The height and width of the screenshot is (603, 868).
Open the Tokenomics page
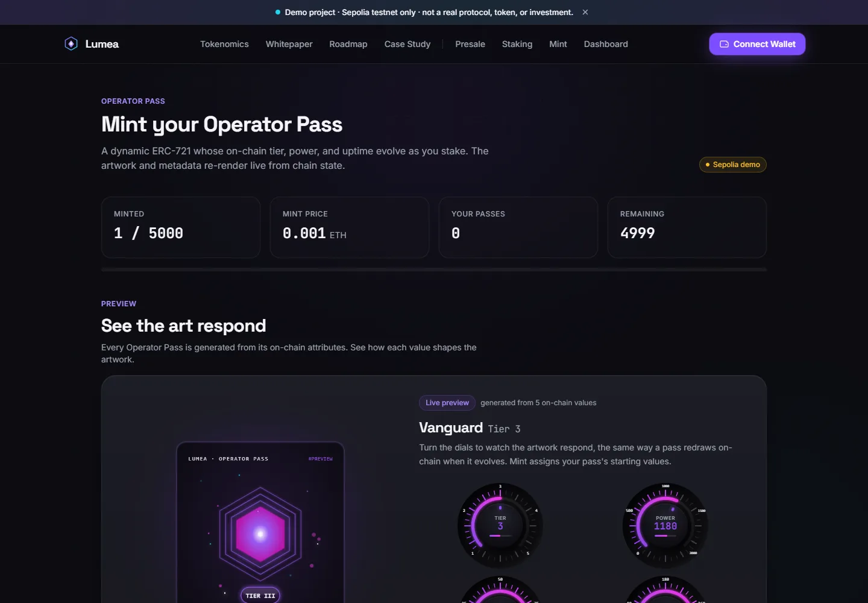point(224,44)
